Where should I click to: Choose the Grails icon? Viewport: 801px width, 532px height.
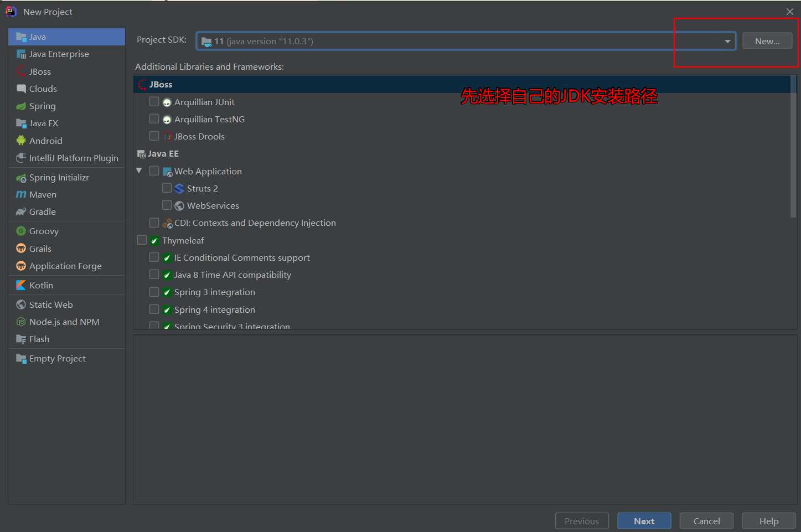pyautogui.click(x=22, y=249)
